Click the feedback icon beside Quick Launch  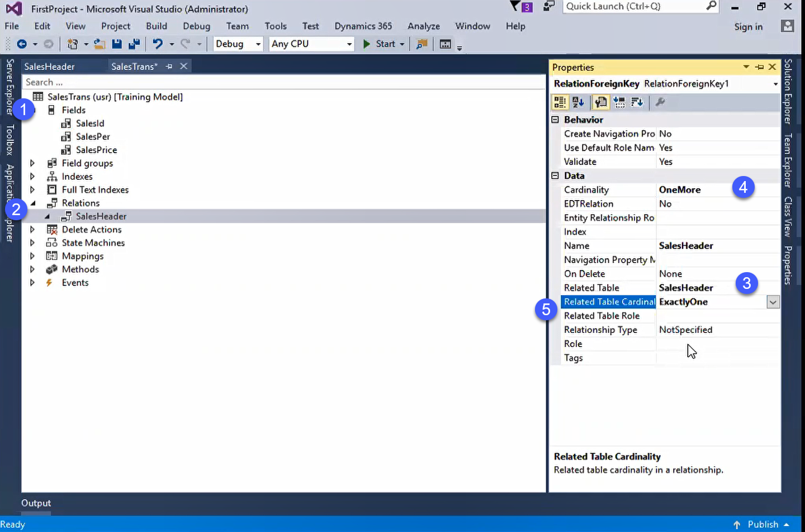coord(549,6)
